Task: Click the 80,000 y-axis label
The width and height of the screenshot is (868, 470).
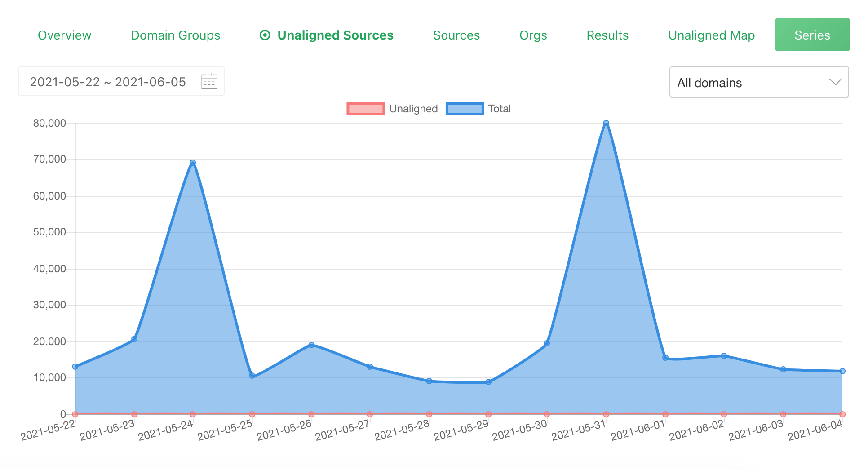Action: pyautogui.click(x=49, y=123)
